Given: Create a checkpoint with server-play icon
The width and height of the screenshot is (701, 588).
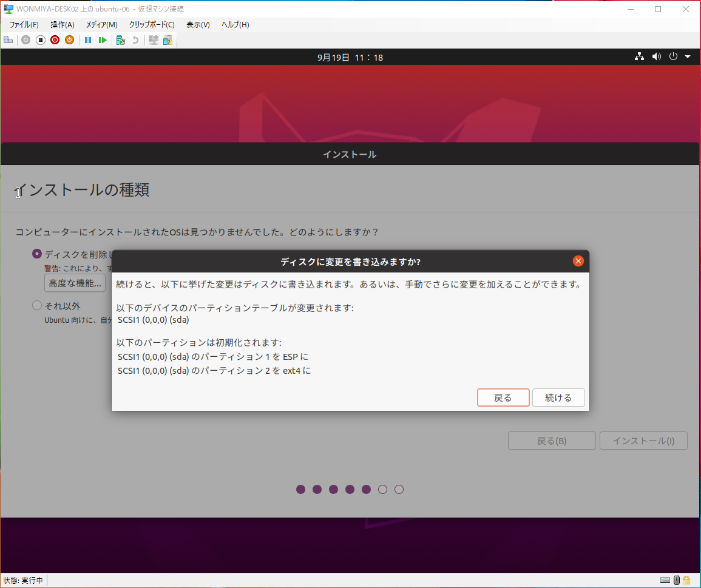Looking at the screenshot, I should pyautogui.click(x=120, y=40).
